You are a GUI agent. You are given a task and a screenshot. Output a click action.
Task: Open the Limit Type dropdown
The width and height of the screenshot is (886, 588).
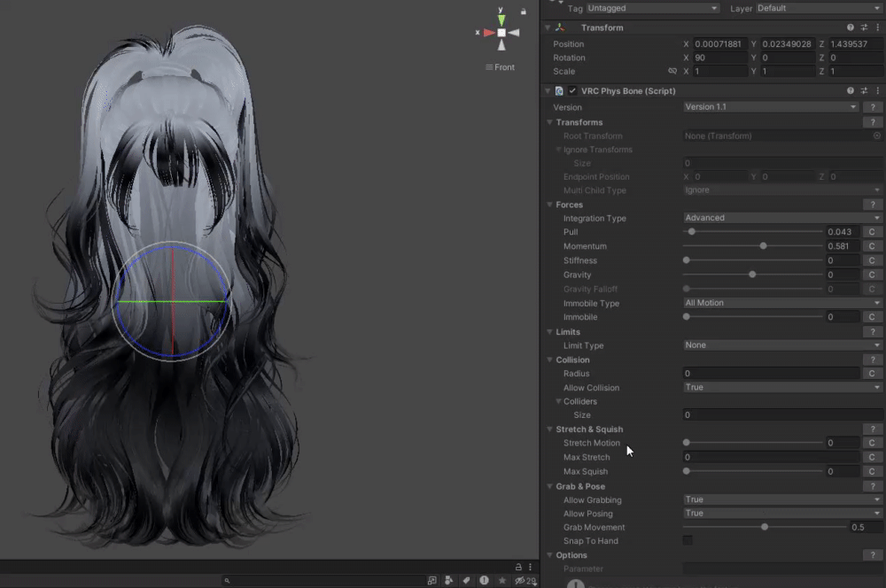pos(782,345)
